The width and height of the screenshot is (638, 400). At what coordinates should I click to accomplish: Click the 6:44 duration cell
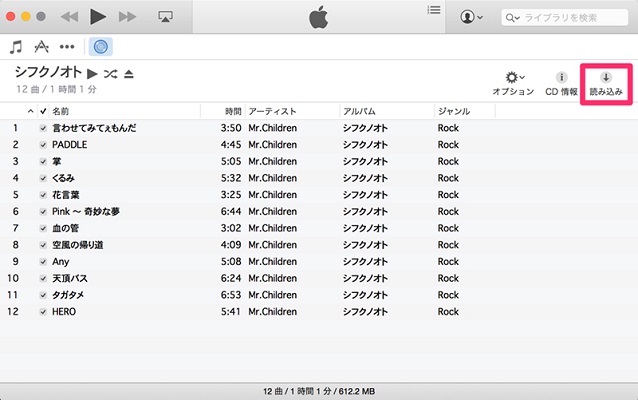pyautogui.click(x=231, y=211)
